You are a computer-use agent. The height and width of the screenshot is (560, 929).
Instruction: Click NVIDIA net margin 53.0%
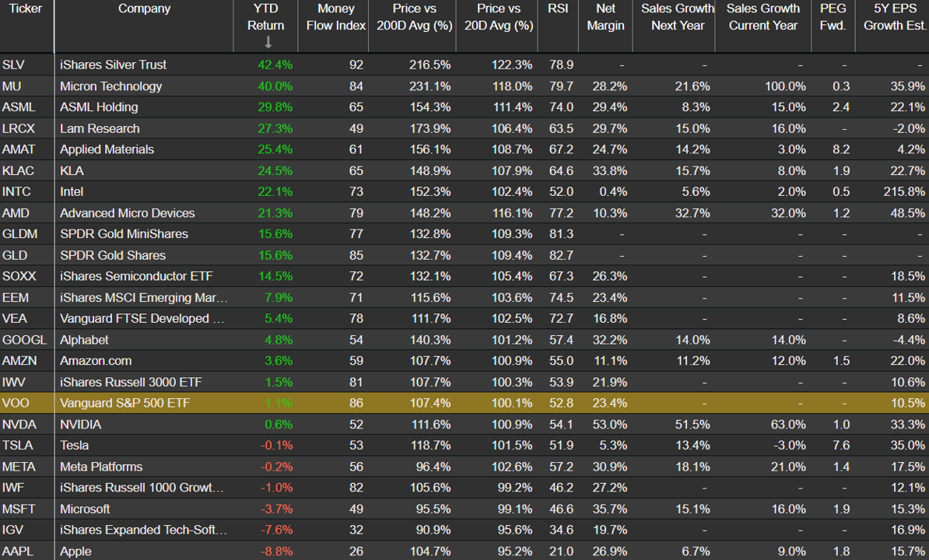610,425
